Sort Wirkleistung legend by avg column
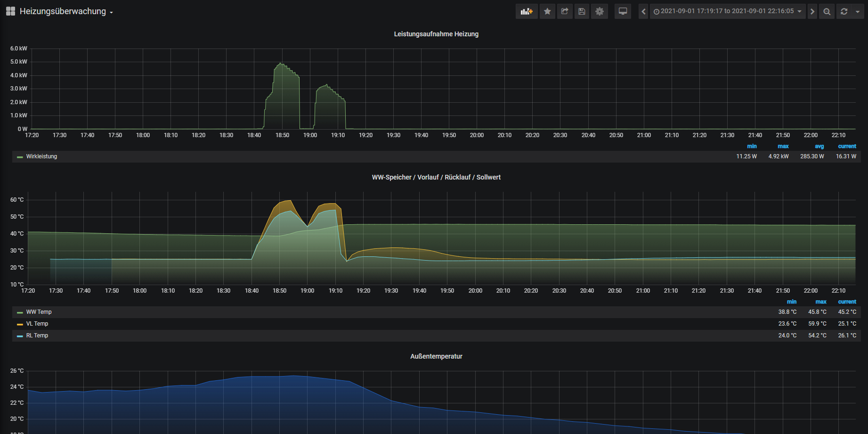 pos(819,147)
